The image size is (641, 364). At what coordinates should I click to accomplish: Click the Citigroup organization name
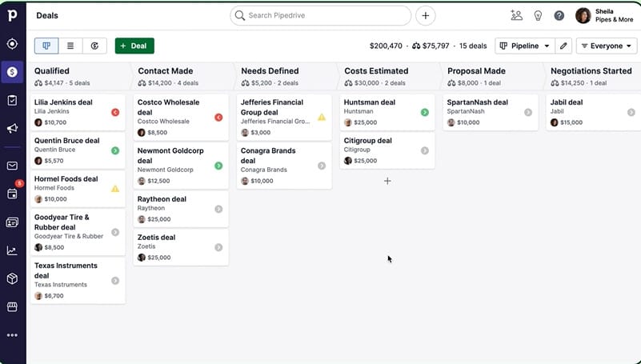[357, 150]
